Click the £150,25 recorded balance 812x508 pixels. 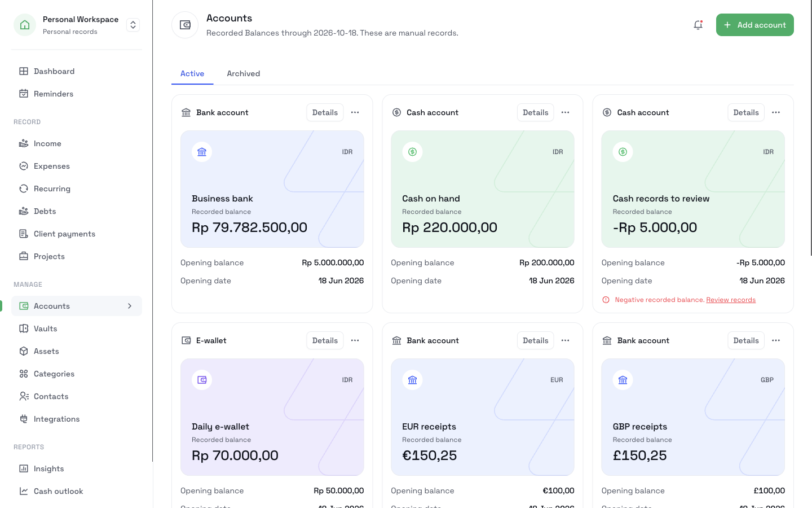click(x=640, y=456)
